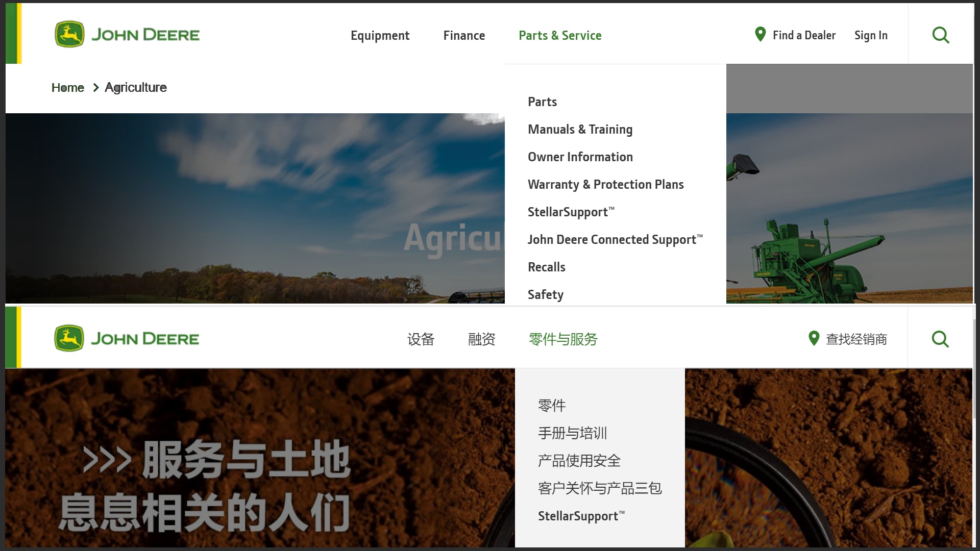This screenshot has height=551, width=980.
Task: Select StellarSupport in English dropdown
Action: (x=571, y=212)
